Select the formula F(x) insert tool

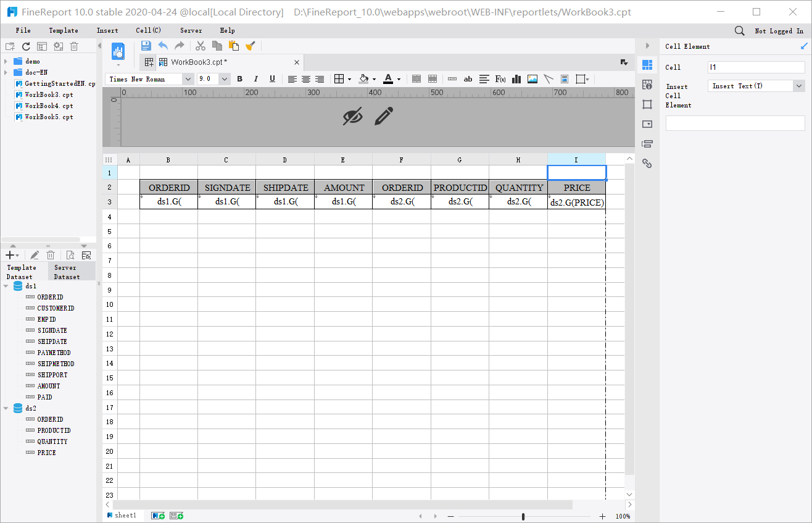[500, 79]
